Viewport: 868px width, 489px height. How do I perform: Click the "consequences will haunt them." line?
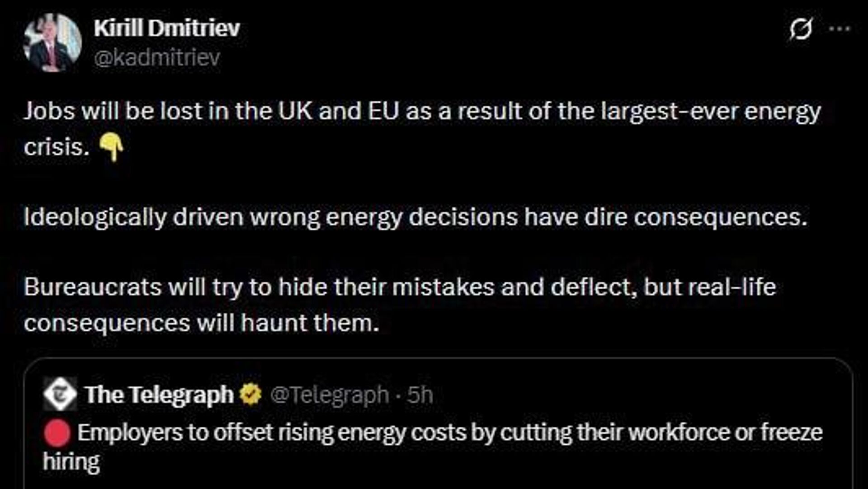pyautogui.click(x=201, y=323)
